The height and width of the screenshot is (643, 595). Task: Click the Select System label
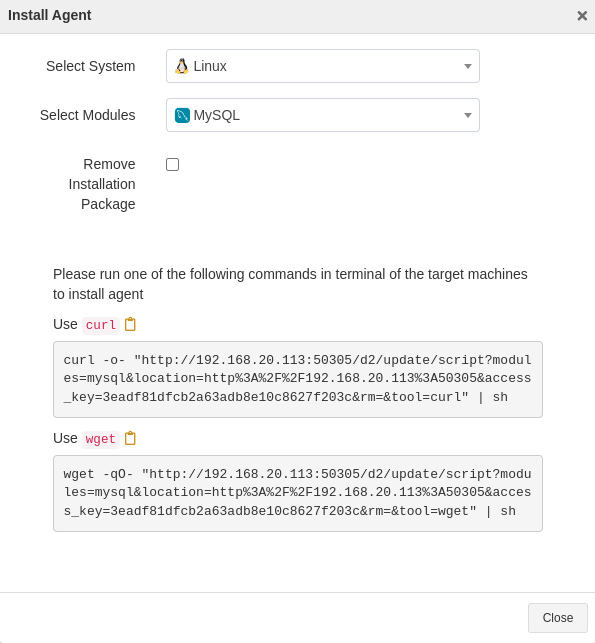pos(91,66)
